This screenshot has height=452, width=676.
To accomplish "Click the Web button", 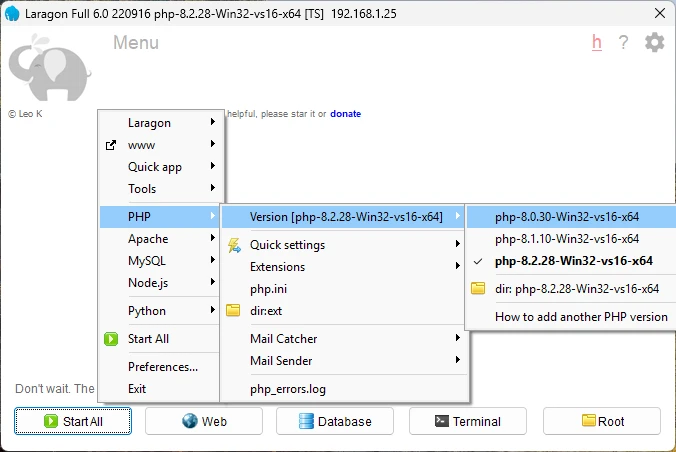I will click(x=204, y=421).
